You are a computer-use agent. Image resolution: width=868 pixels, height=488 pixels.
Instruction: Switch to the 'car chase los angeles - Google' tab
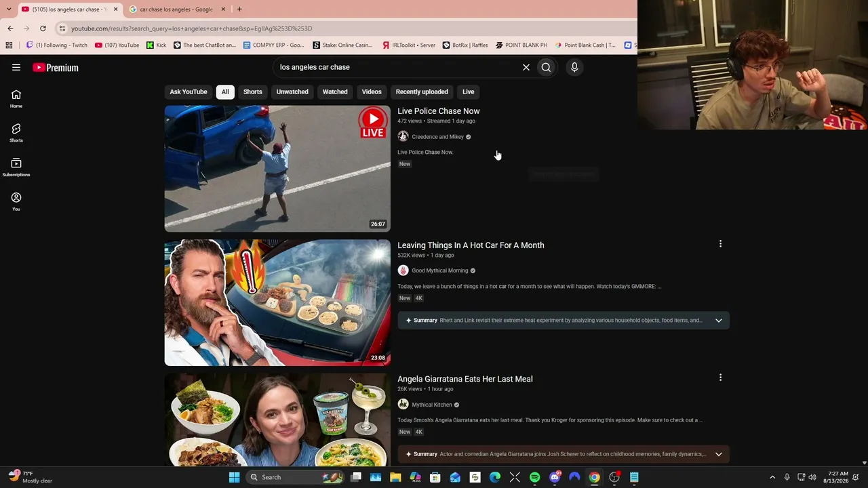pyautogui.click(x=176, y=9)
